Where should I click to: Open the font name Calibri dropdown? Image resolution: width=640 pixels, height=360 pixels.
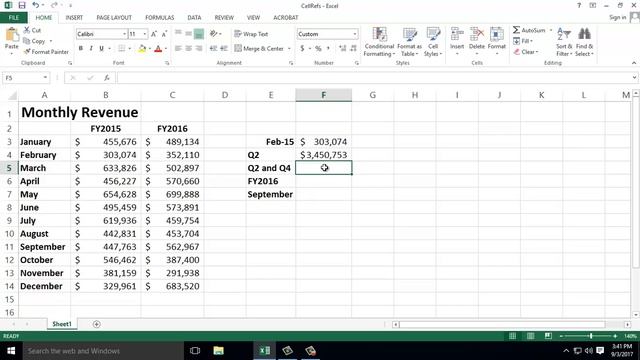tap(124, 34)
